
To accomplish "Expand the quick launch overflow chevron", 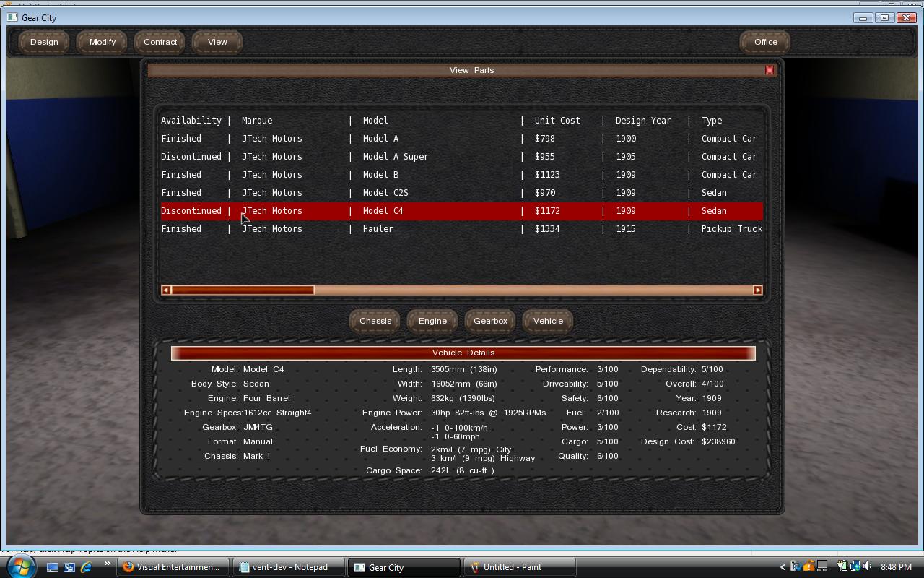I will [x=107, y=564].
